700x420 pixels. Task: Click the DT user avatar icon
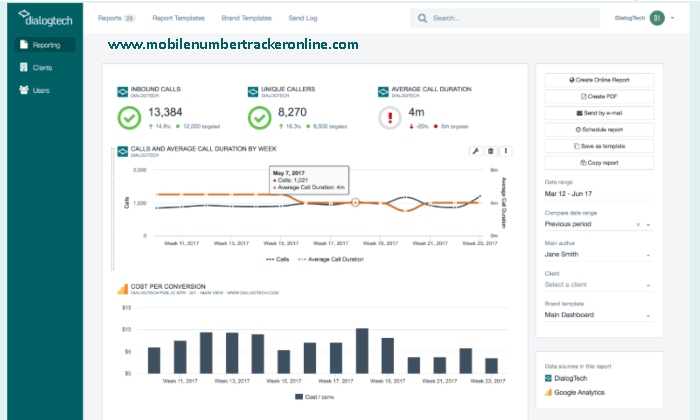click(657, 17)
